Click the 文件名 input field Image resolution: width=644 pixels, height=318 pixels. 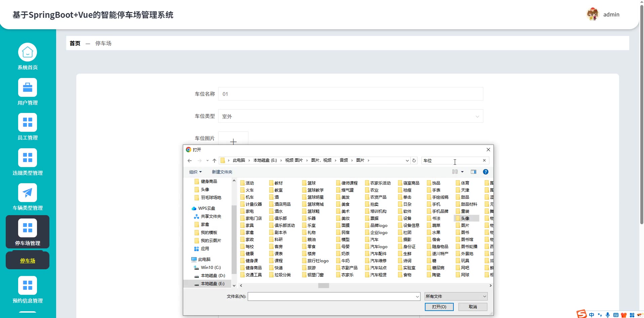pyautogui.click(x=331, y=296)
